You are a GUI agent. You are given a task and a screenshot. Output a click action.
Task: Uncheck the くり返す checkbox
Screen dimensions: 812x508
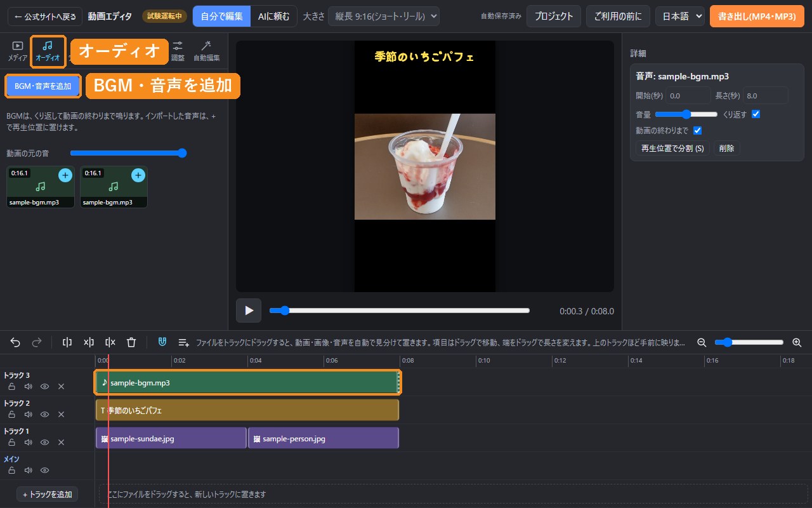click(x=756, y=114)
